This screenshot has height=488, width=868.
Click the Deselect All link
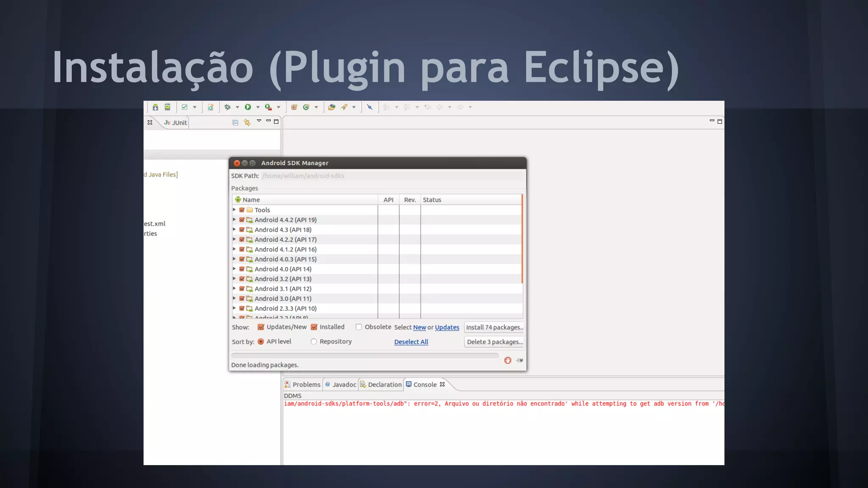click(411, 342)
